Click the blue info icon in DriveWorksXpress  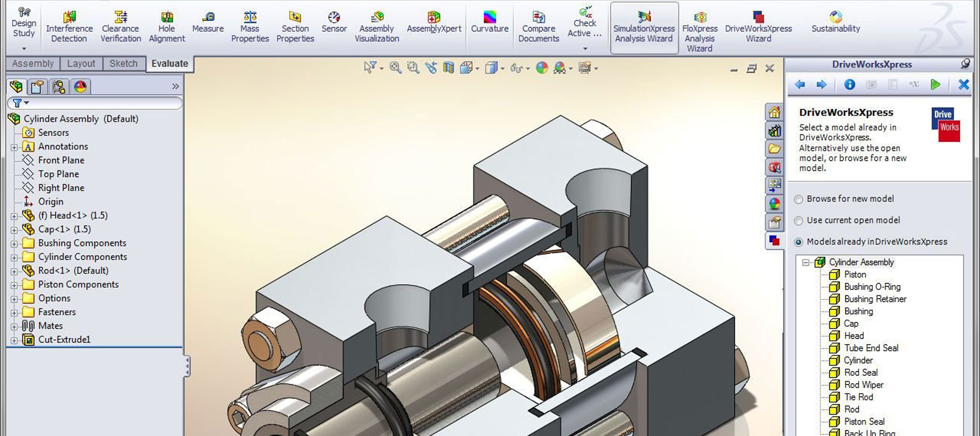(849, 85)
